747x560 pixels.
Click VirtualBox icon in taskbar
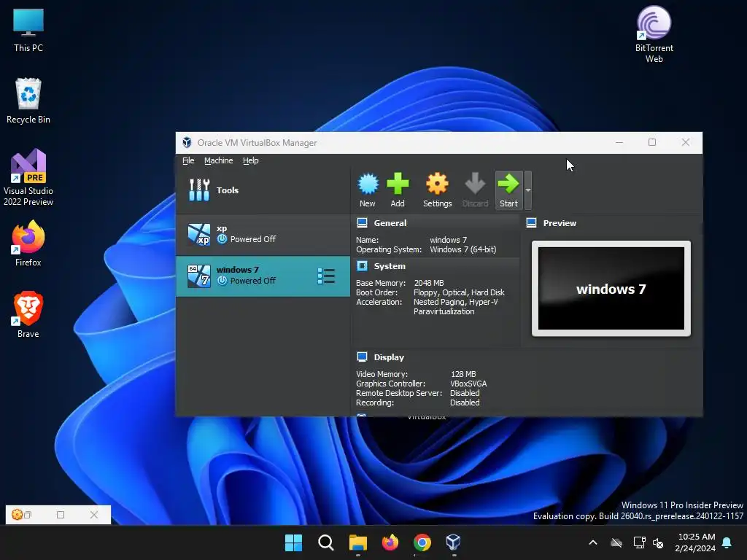pos(454,542)
